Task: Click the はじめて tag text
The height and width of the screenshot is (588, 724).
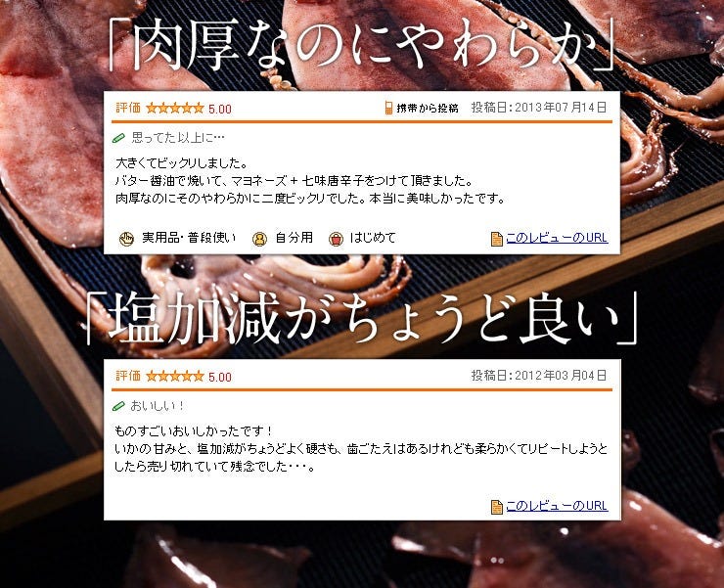Action: pyautogui.click(x=373, y=238)
